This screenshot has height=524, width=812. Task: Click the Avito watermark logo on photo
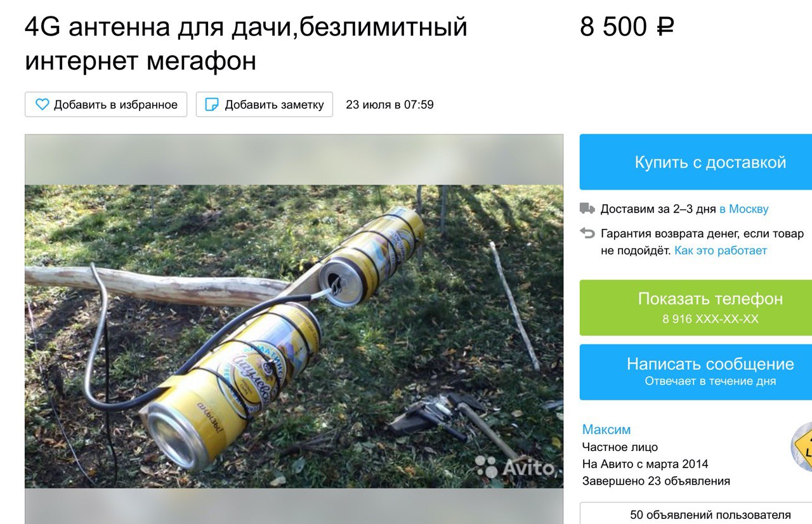515,468
